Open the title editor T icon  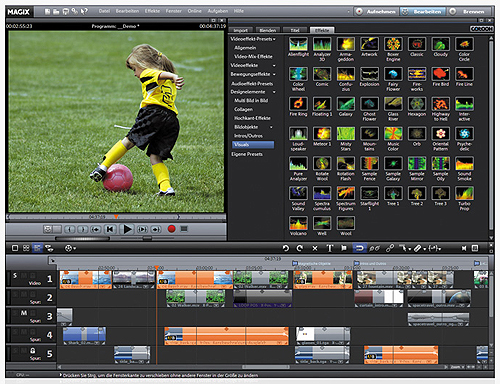[330, 248]
